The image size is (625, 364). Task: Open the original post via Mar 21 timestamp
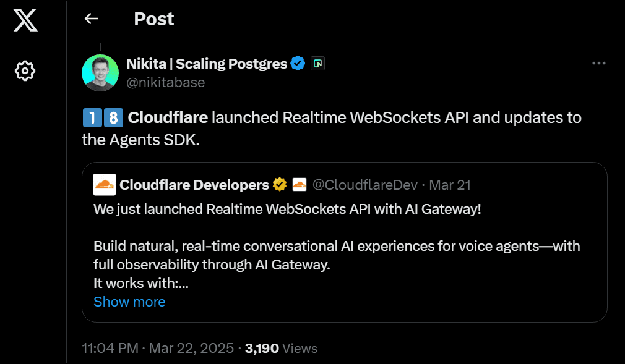(450, 184)
